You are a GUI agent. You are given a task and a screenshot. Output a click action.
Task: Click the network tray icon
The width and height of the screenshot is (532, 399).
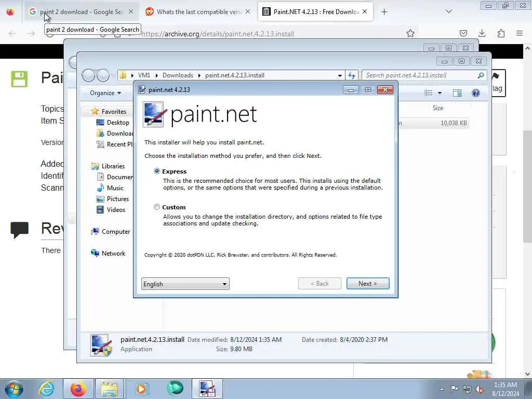[467, 390]
